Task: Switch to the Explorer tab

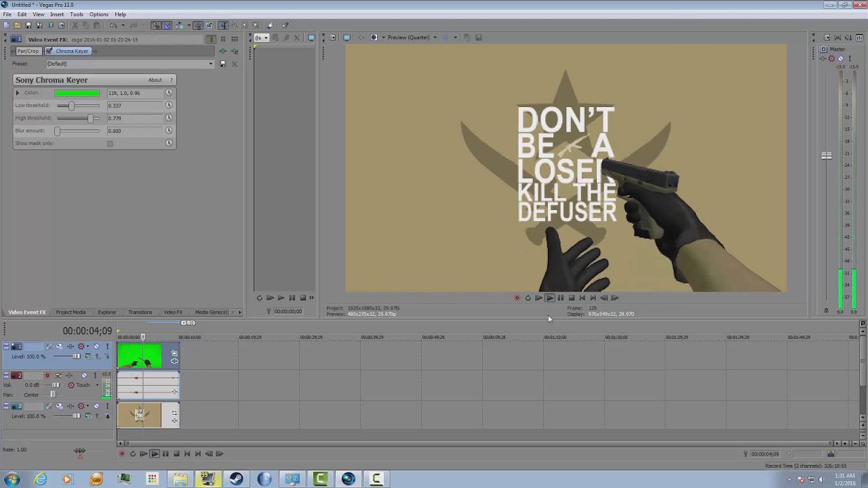Action: 107,312
